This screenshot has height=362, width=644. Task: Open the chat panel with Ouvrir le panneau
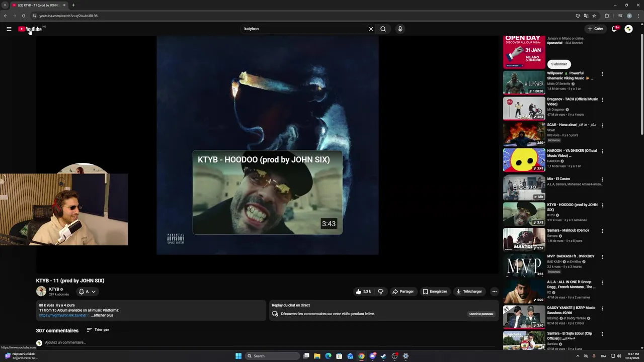tap(481, 314)
